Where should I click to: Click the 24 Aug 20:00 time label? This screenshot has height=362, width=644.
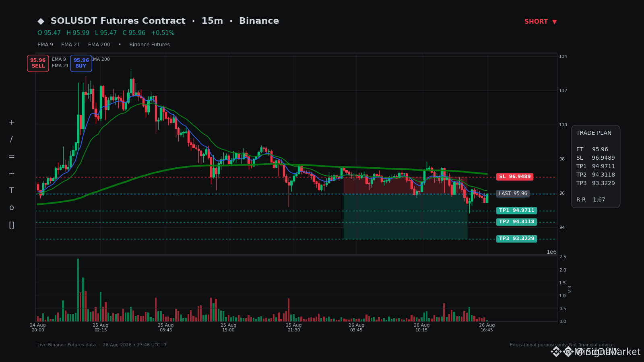tap(38, 327)
